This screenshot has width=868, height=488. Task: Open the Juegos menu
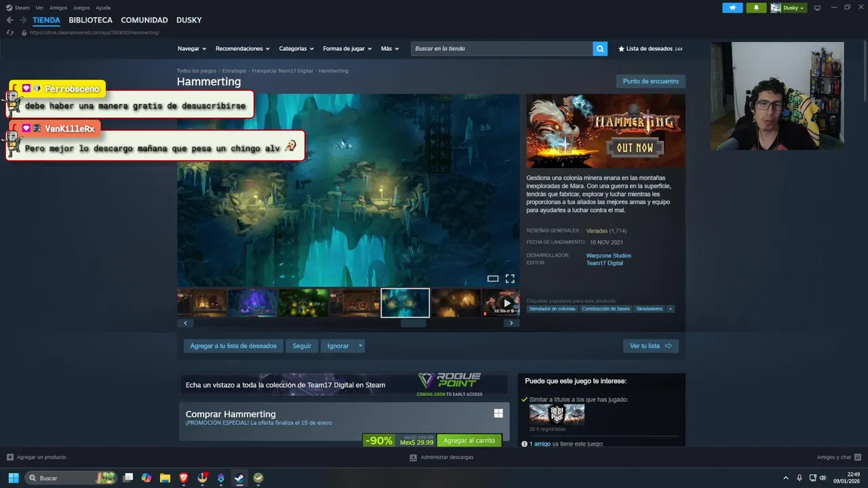coord(81,8)
